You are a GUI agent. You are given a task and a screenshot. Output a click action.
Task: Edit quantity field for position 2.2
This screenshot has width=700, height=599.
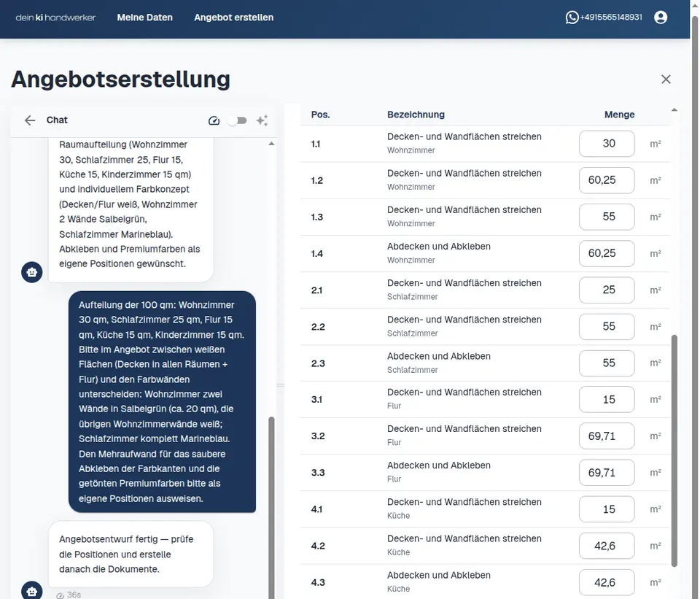click(x=607, y=327)
